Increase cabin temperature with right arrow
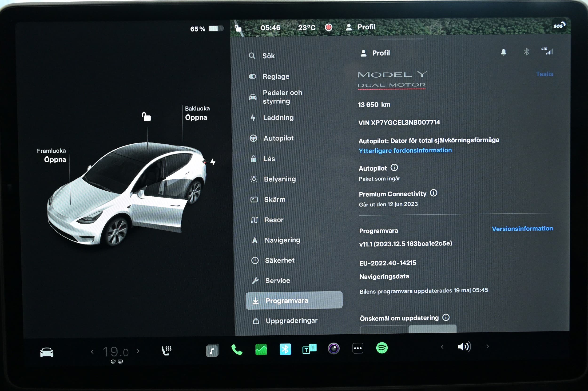Viewport: 588px width, 391px height. click(x=138, y=351)
